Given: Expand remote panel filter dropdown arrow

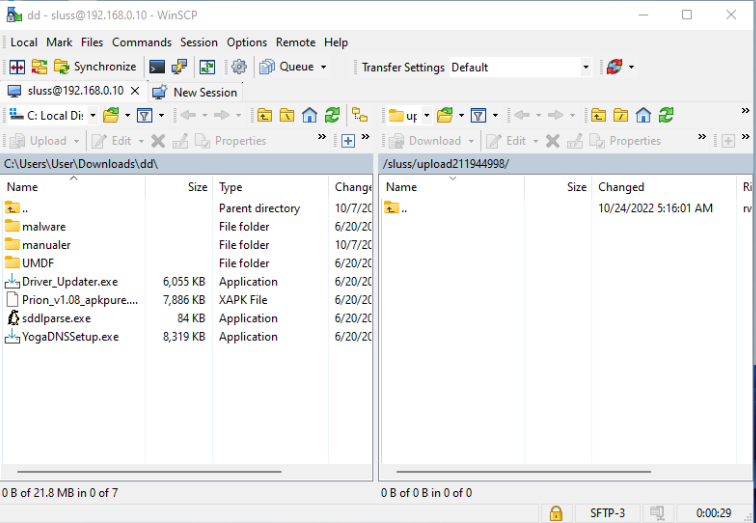Looking at the screenshot, I should pyautogui.click(x=495, y=116).
